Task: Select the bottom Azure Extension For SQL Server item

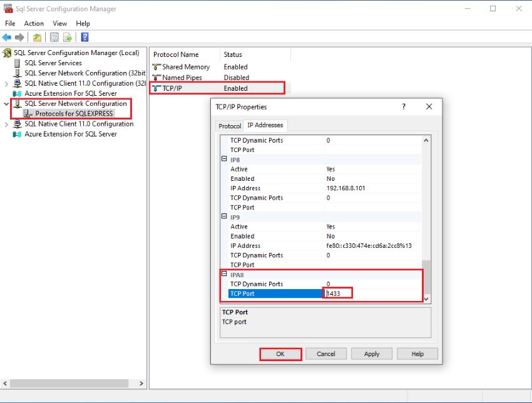Action: (x=71, y=135)
